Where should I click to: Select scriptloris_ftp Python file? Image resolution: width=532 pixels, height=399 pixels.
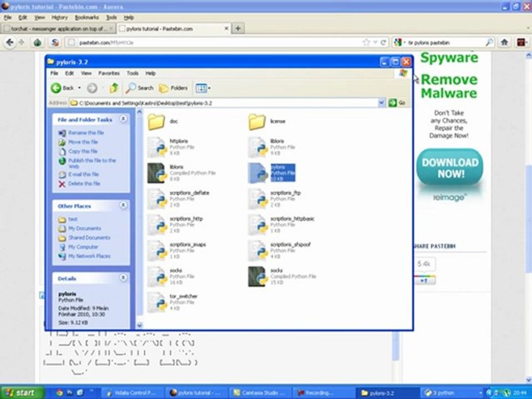pos(274,199)
